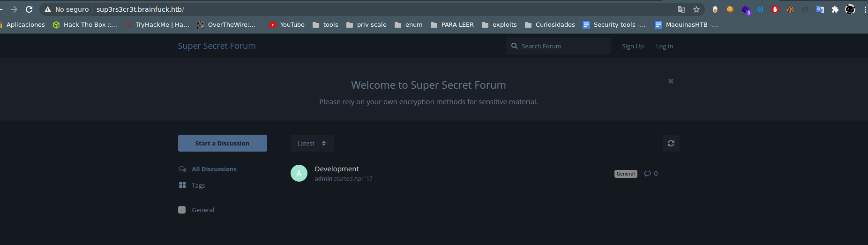Click the replies count bubble for Development
The image size is (868, 245).
click(651, 174)
